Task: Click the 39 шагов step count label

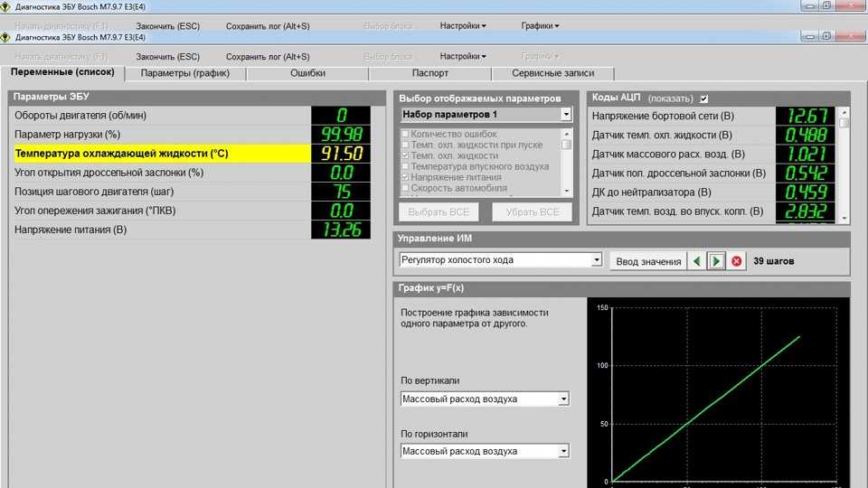Action: tap(773, 261)
